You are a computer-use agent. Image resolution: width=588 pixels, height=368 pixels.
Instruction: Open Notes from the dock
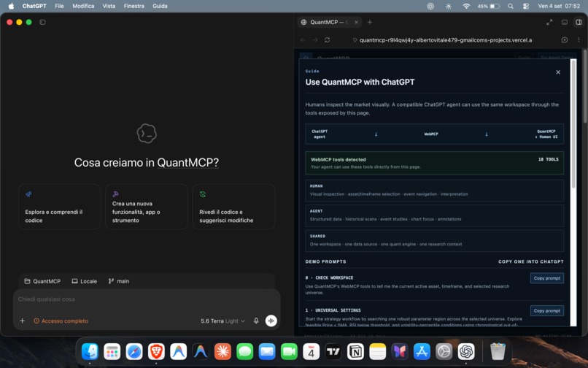378,351
